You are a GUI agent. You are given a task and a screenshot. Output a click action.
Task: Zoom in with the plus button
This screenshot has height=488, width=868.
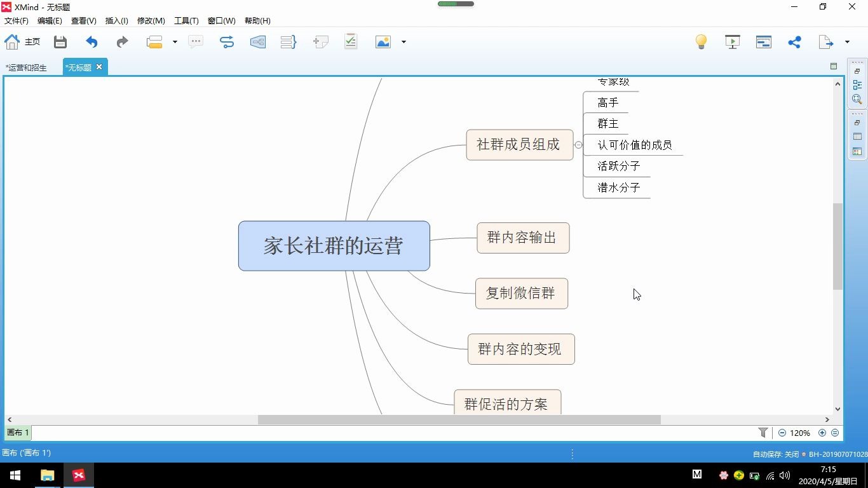point(822,433)
